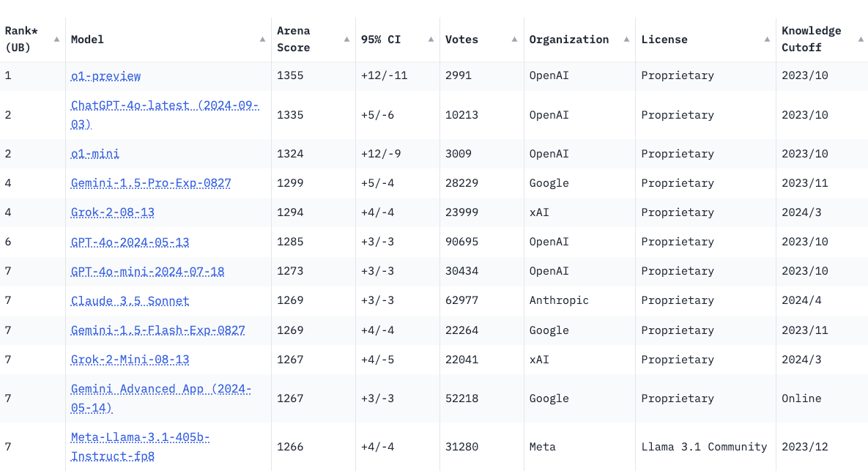
Task: Select the Arena Score header text
Action: pos(294,40)
